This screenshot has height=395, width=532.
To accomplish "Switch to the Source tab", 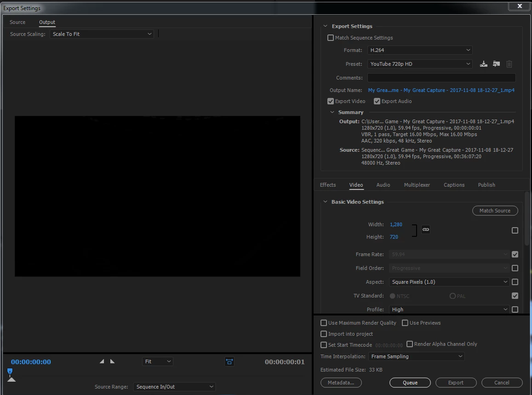I will click(x=17, y=22).
